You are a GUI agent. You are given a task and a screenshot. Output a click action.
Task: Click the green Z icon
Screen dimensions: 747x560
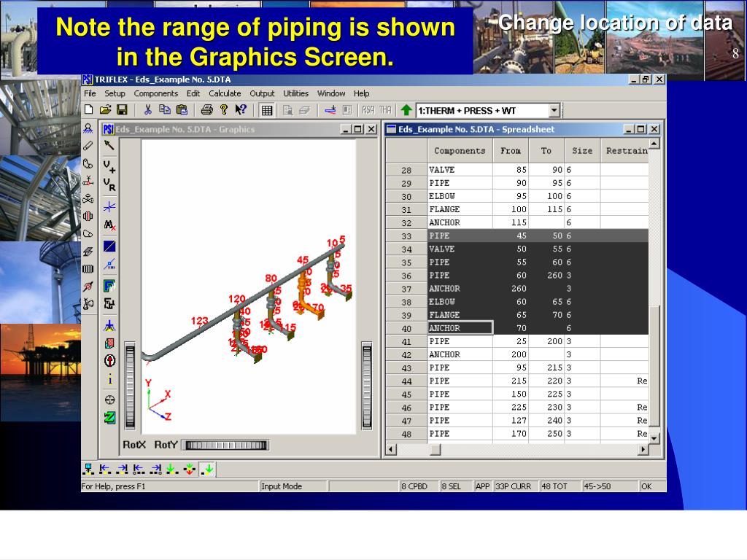[109, 418]
